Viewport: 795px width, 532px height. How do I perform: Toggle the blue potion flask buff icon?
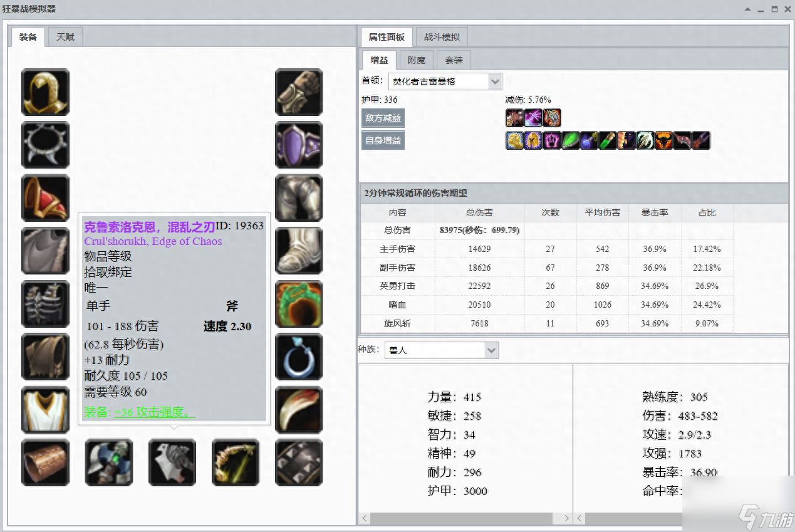pyautogui.click(x=590, y=140)
